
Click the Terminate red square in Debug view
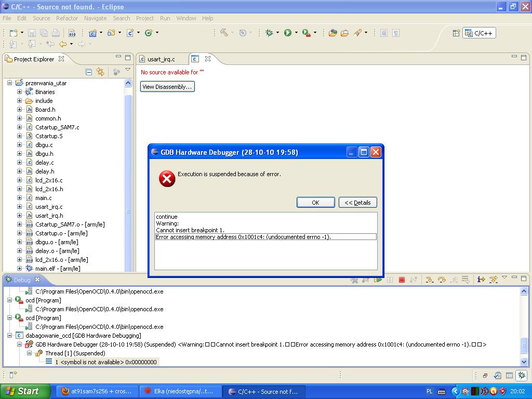[x=402, y=280]
